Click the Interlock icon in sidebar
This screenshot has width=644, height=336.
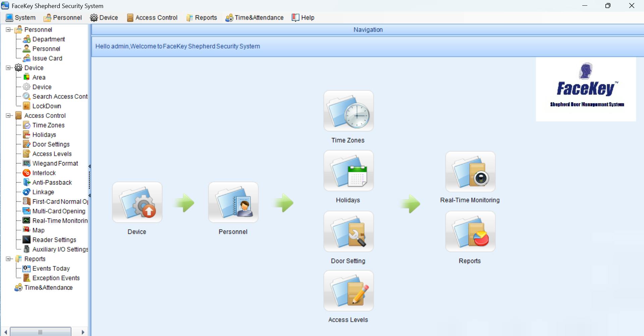click(x=26, y=173)
